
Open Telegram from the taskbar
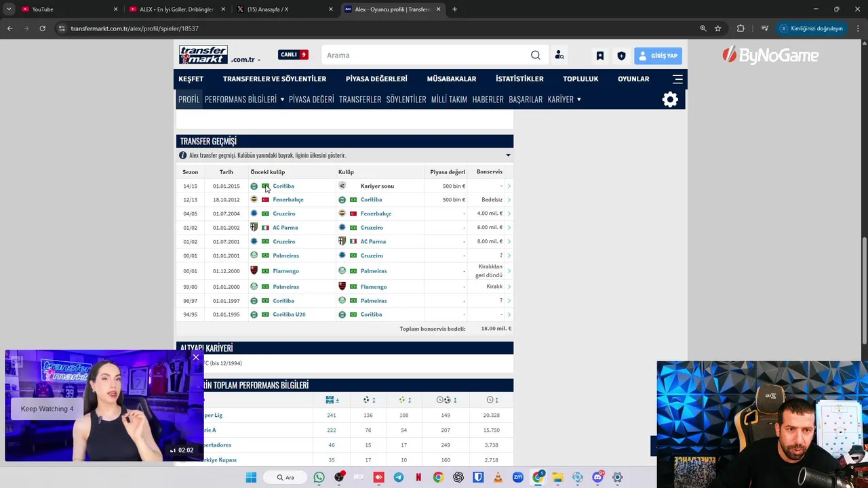[x=399, y=477]
